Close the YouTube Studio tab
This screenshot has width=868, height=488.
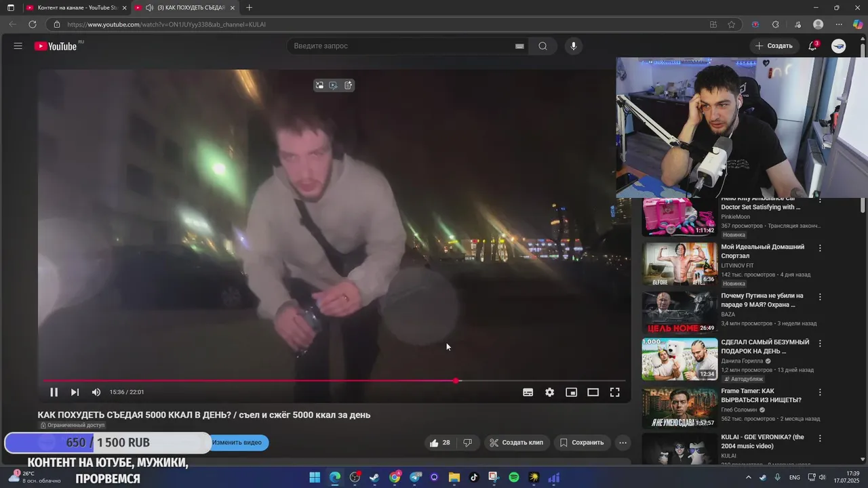click(124, 7)
